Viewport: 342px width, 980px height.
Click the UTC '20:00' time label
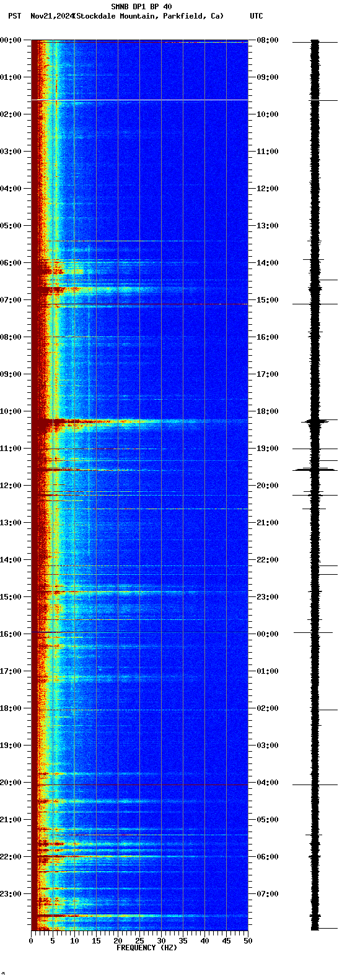coord(268,486)
